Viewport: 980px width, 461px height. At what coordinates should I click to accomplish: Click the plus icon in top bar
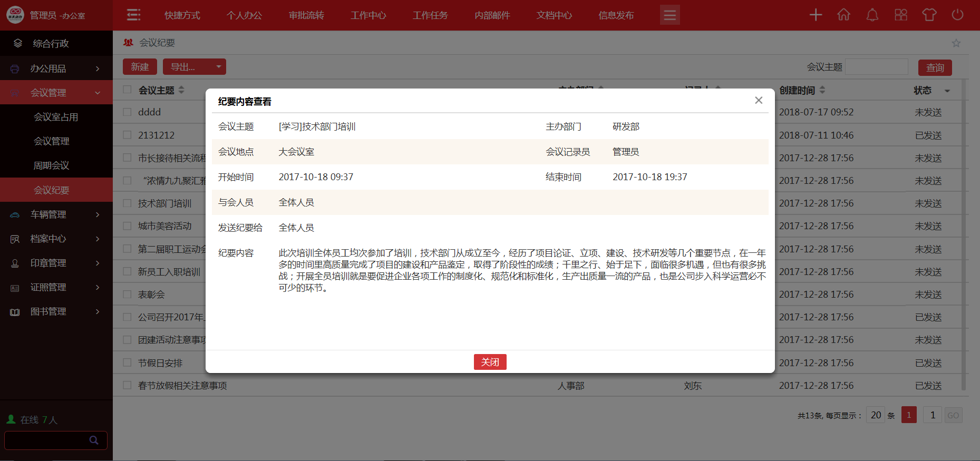pyautogui.click(x=816, y=15)
